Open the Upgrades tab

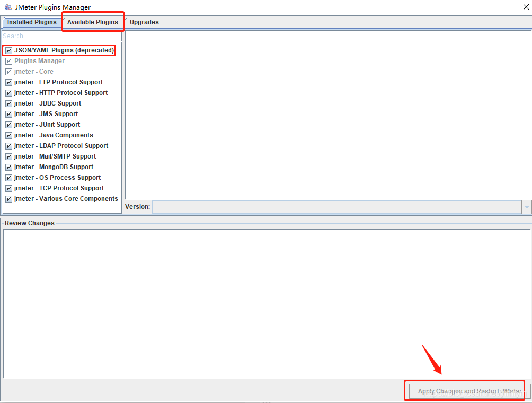coord(144,22)
